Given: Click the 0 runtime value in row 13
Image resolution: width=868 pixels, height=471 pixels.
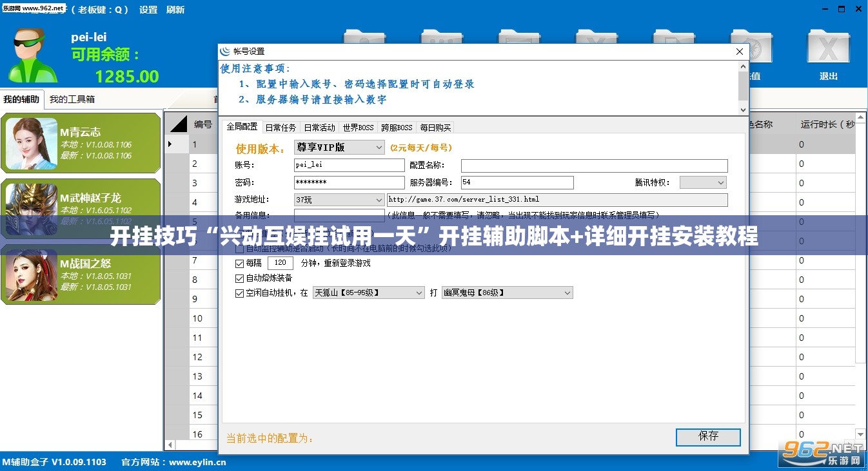Looking at the screenshot, I should tap(802, 376).
